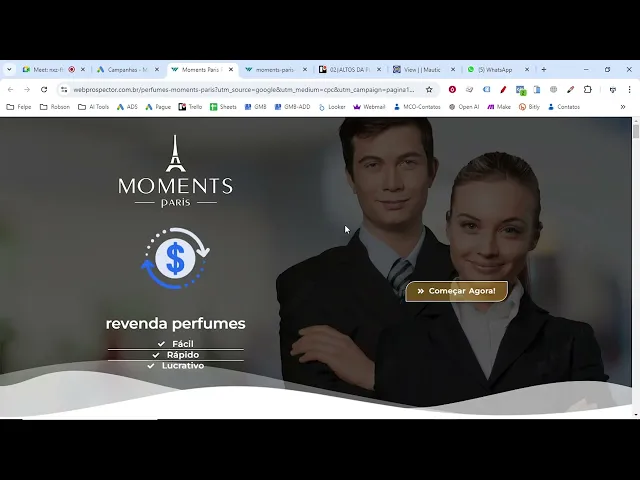Image resolution: width=640 pixels, height=480 pixels.
Task: Open Chrome three-dot menu
Action: pos(629,90)
